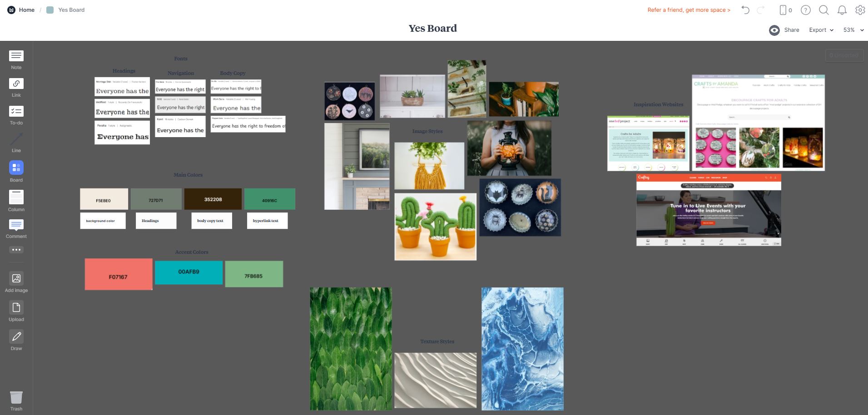Expand the Export dropdown
868x415 pixels.
tap(821, 30)
